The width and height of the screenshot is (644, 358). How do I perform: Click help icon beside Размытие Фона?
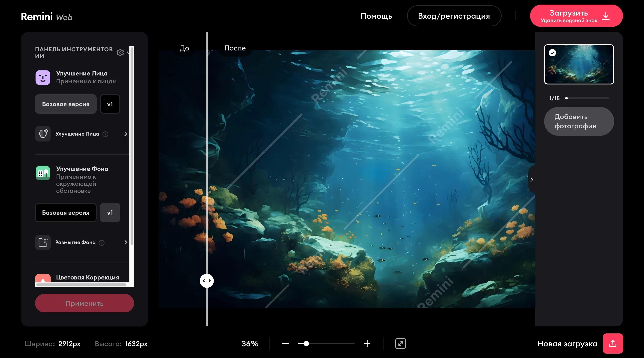point(101,243)
